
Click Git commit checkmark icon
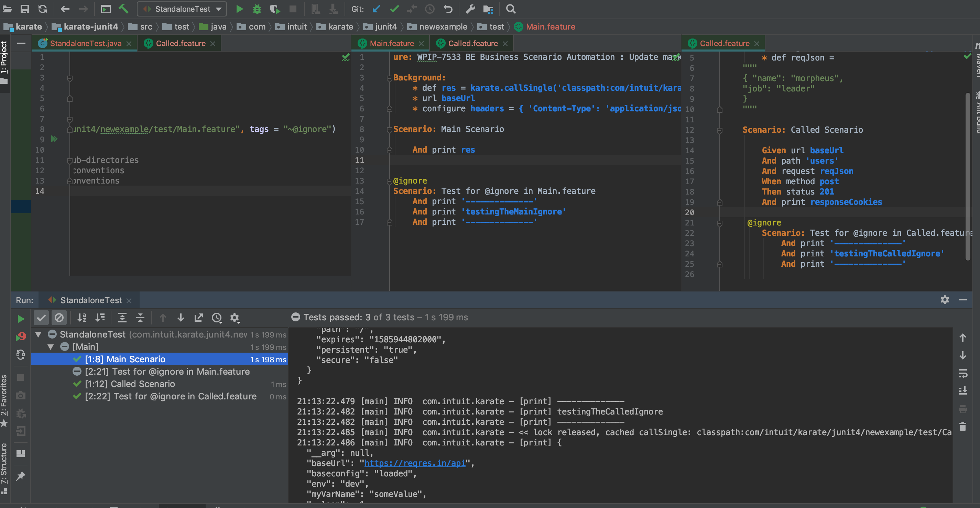[x=394, y=9]
